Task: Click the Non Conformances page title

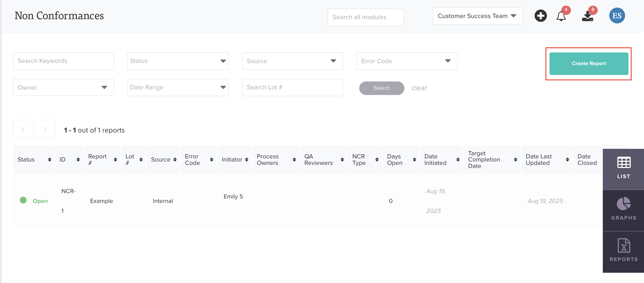Action: point(59,16)
